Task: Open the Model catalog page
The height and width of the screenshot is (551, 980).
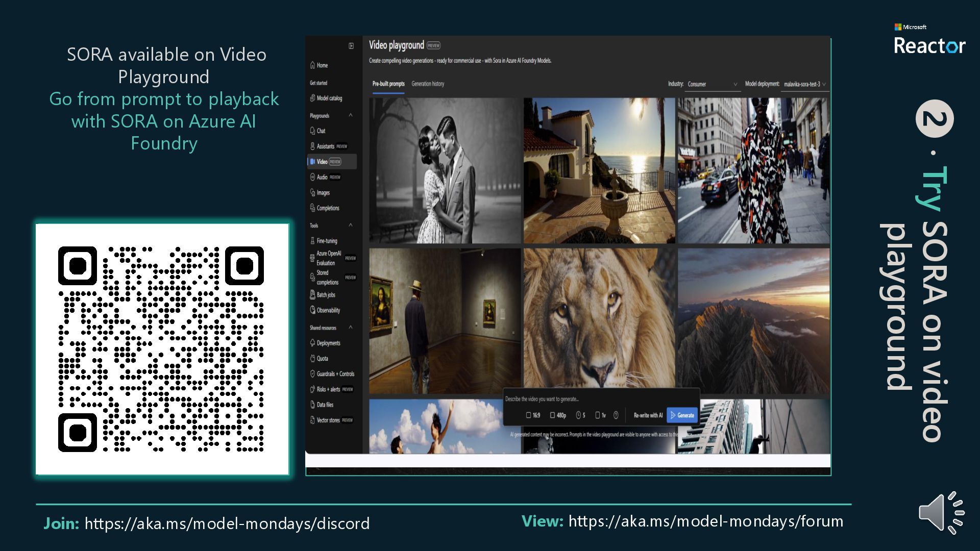Action: (326, 98)
